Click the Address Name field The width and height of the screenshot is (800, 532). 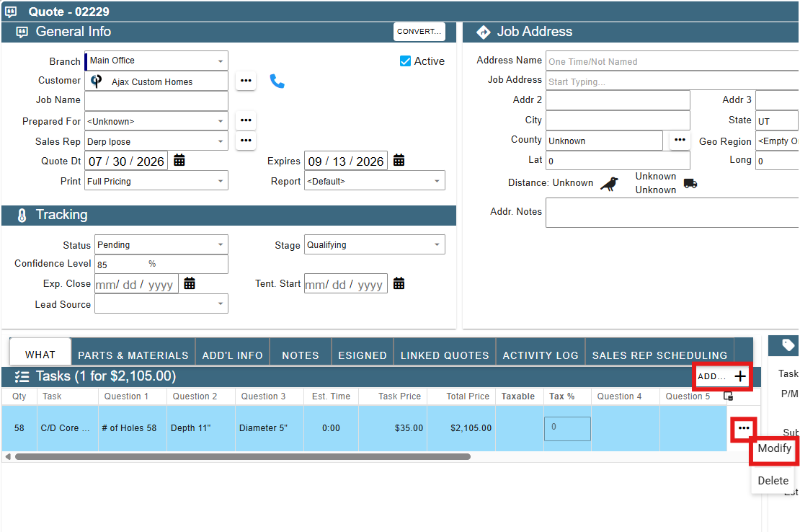click(672, 61)
